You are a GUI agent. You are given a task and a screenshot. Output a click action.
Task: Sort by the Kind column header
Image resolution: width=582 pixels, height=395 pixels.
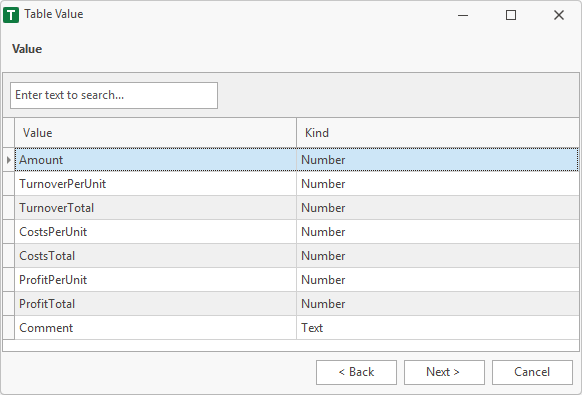click(x=438, y=133)
